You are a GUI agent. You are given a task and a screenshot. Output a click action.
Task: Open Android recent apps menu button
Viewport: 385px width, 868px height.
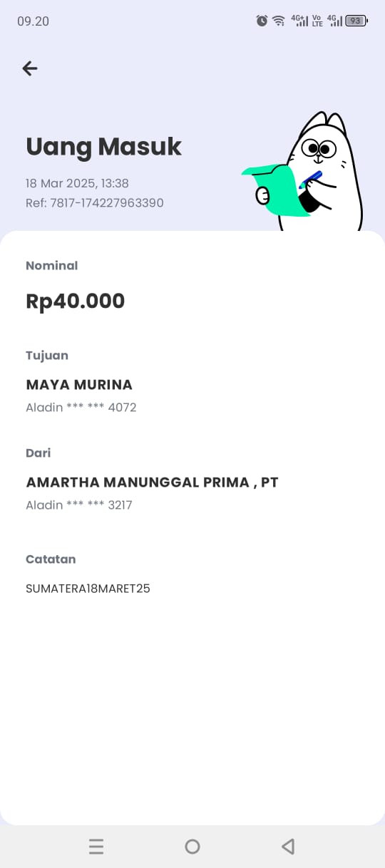96,847
